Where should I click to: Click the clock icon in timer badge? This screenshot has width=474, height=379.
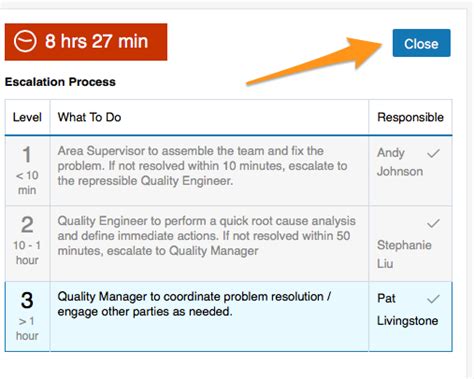coord(25,41)
